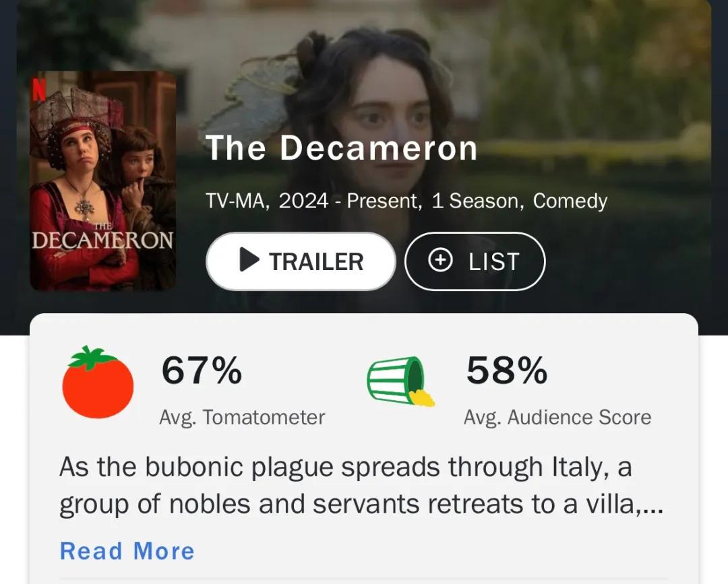Add the show via the LIST label
Screen dimensions: 728x584
(494, 261)
